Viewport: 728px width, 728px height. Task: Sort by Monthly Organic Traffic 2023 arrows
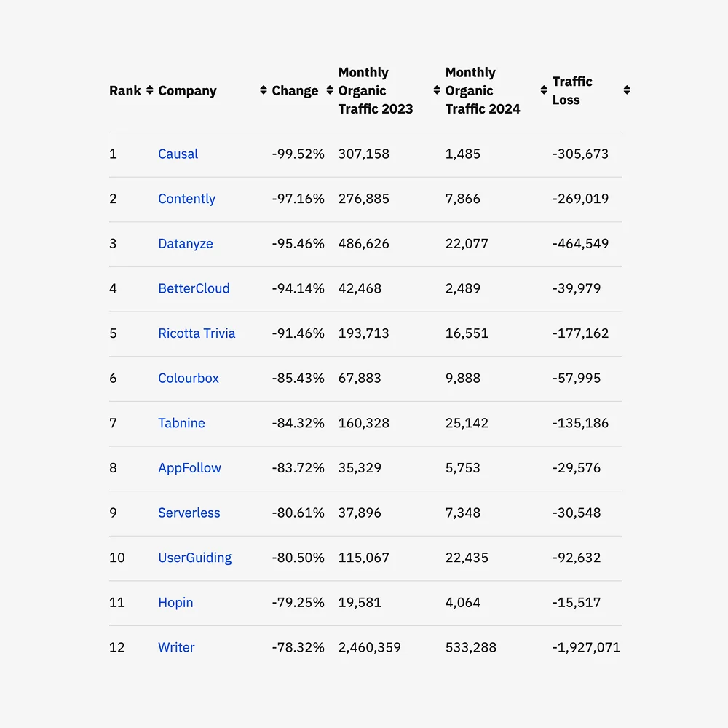437,90
